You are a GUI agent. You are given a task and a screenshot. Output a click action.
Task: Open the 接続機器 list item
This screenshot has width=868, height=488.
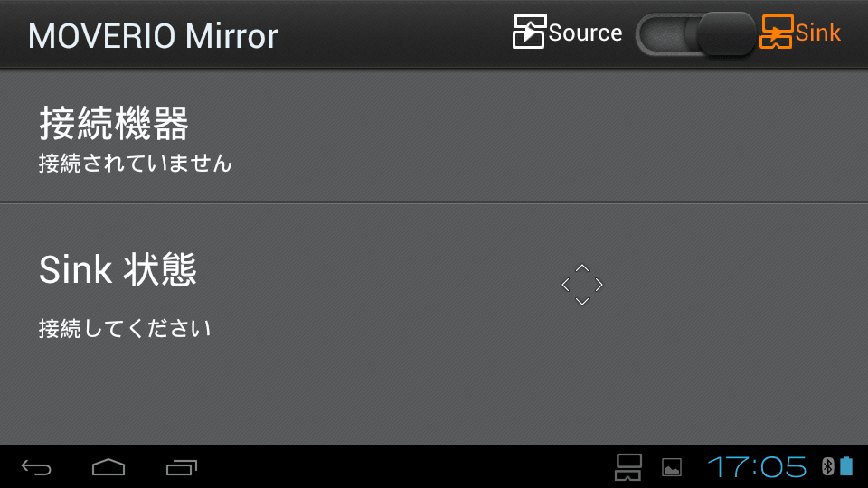[434, 136]
